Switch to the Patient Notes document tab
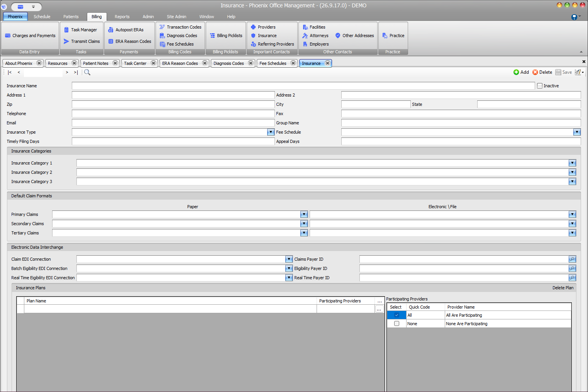The height and width of the screenshot is (392, 588). click(x=96, y=63)
